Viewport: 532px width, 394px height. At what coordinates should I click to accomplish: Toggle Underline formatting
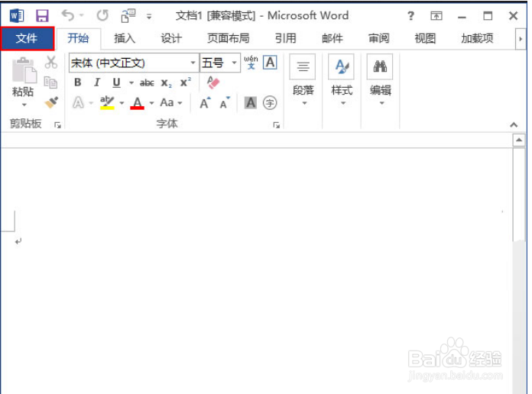[116, 82]
